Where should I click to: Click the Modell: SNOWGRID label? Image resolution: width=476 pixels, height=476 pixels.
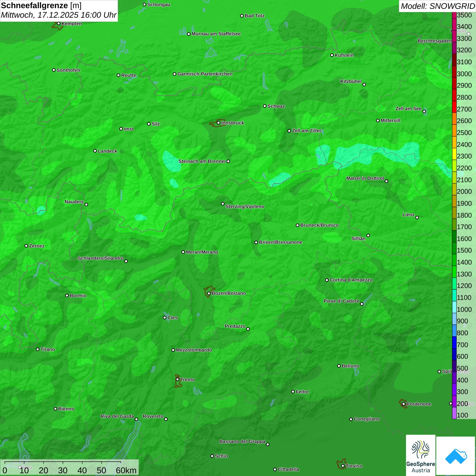pos(438,6)
